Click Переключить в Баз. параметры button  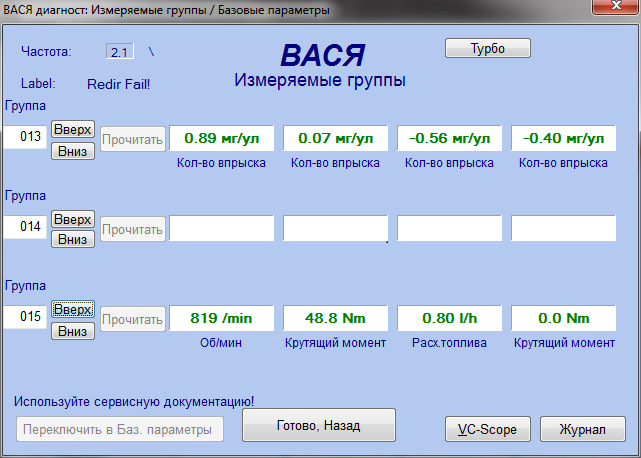pyautogui.click(x=120, y=429)
